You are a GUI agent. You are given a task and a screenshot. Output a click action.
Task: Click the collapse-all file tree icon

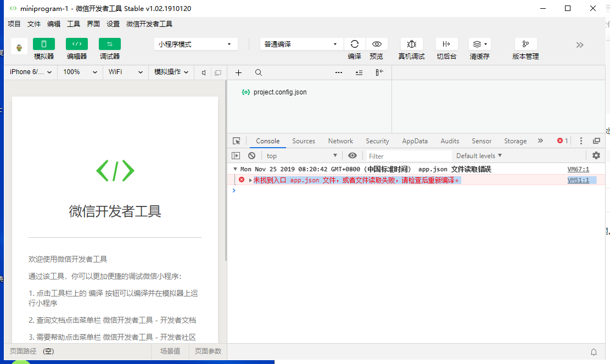coord(359,72)
